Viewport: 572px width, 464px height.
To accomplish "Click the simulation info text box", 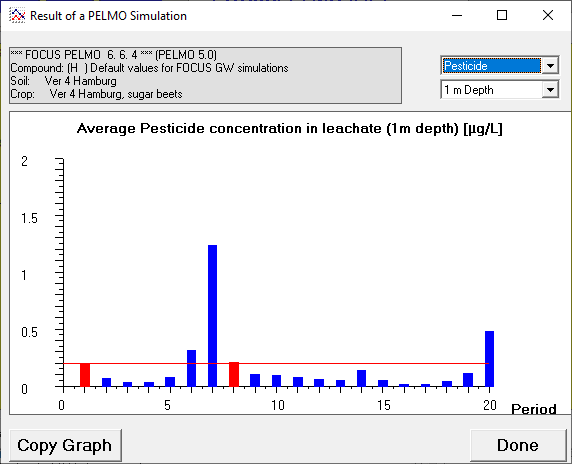I will [x=205, y=75].
